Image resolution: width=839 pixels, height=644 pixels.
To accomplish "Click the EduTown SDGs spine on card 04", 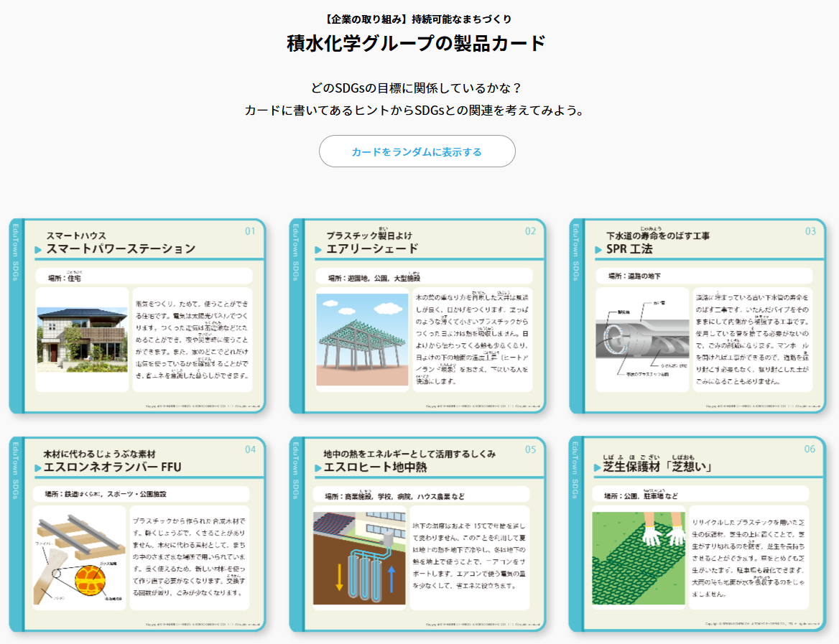I will coord(16,471).
